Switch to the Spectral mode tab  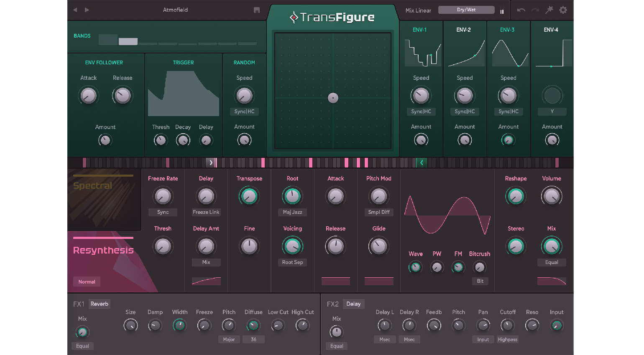coord(93,186)
